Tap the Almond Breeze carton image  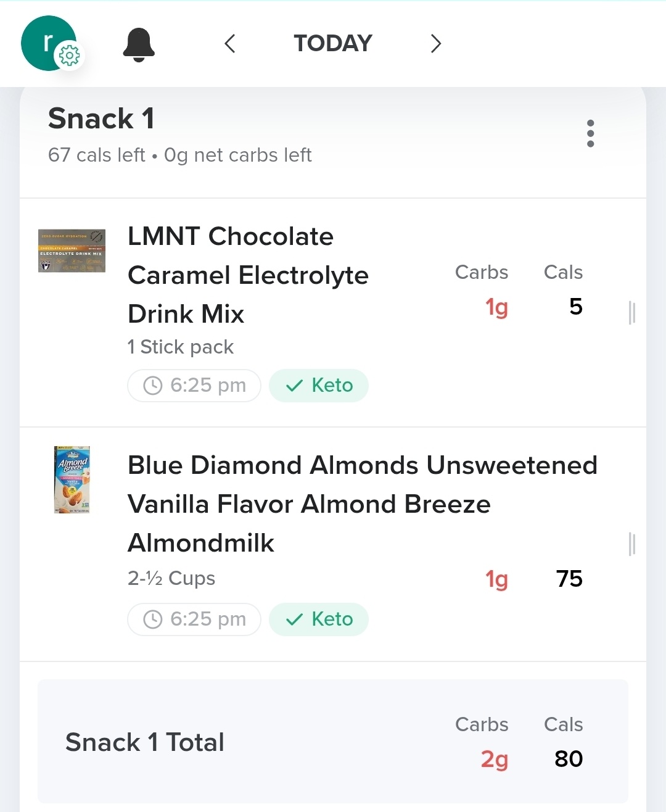point(72,479)
